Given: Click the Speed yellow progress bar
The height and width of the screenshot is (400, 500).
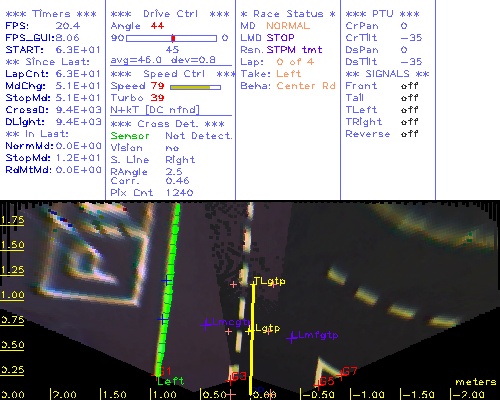Looking at the screenshot, I should 195,87.
